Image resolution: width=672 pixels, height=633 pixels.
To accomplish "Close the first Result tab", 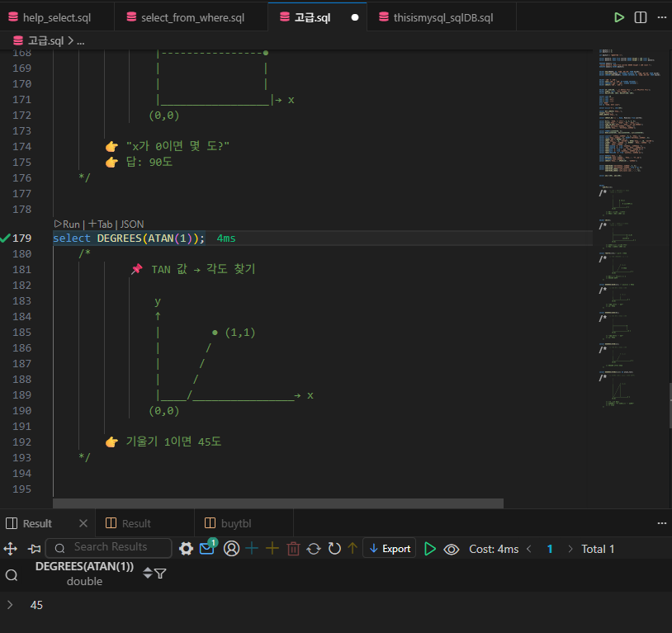I will pos(83,523).
